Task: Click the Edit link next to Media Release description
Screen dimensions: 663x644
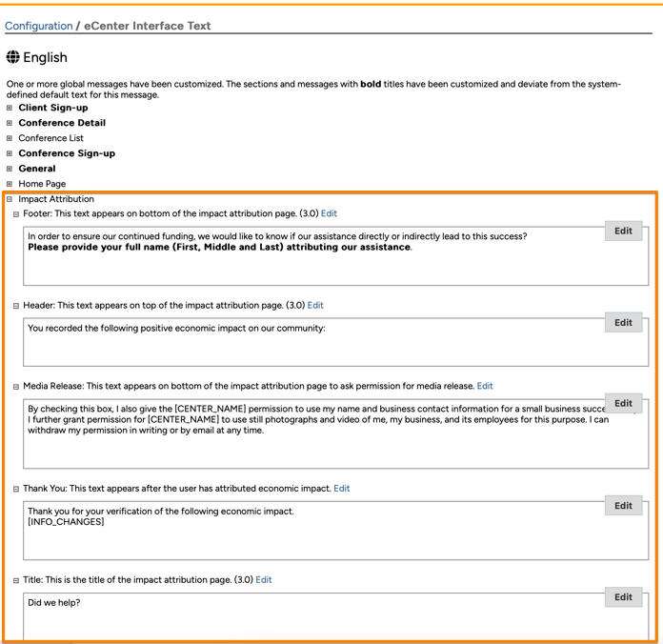Action: point(485,386)
